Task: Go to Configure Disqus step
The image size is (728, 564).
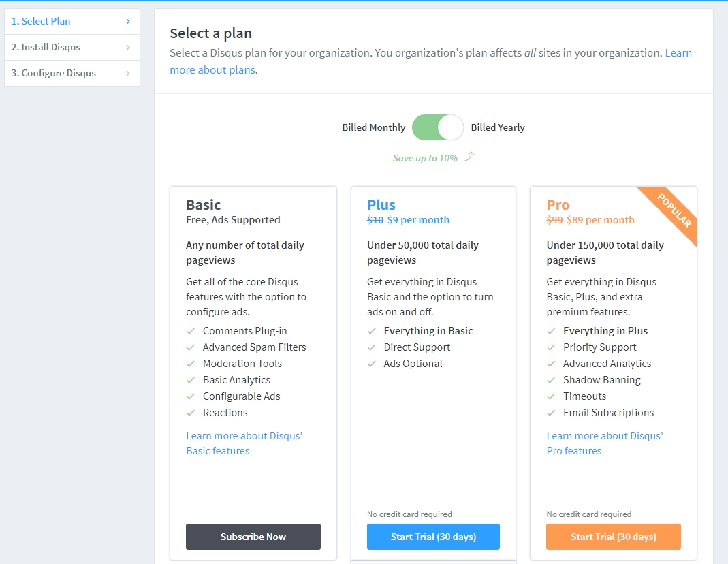Action: 72,74
